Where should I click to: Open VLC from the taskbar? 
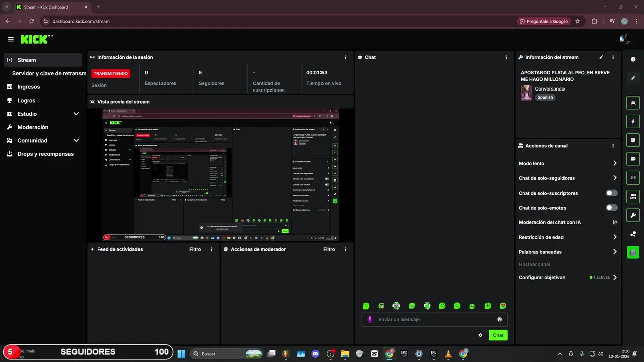point(448,354)
